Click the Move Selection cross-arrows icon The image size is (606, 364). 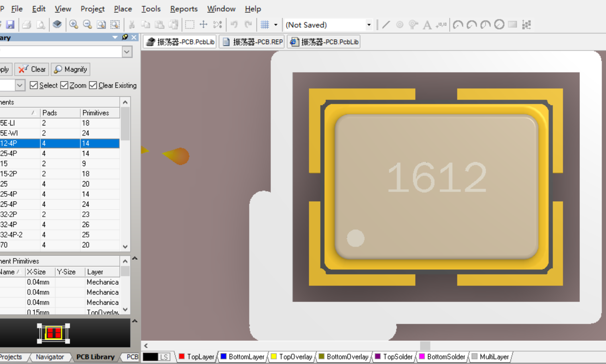[203, 25]
